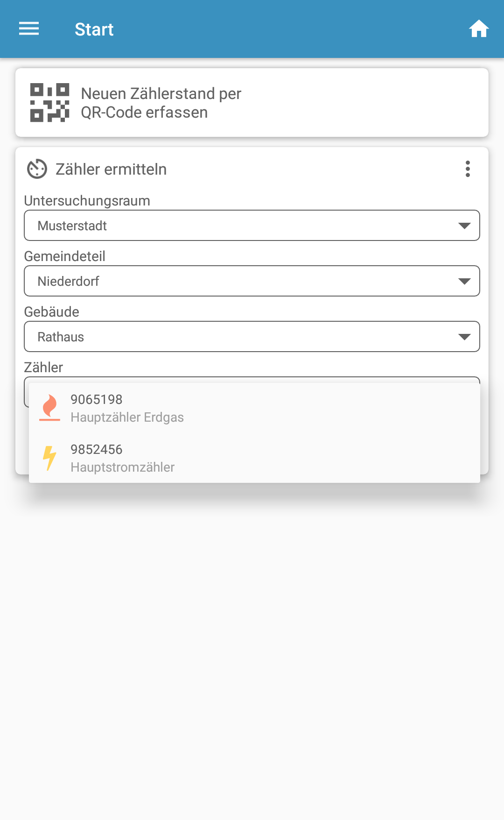504x820 pixels.
Task: Click the Musterstadt selection field
Action: tap(233, 226)
